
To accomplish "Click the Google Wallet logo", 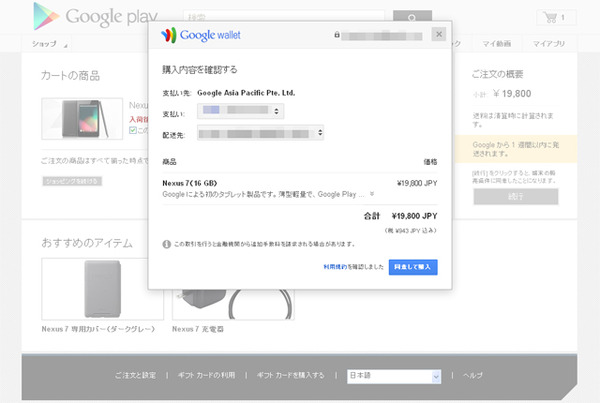I will tap(201, 35).
